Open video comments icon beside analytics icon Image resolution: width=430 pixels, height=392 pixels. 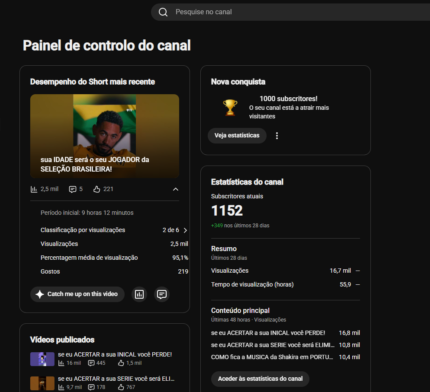[162, 294]
